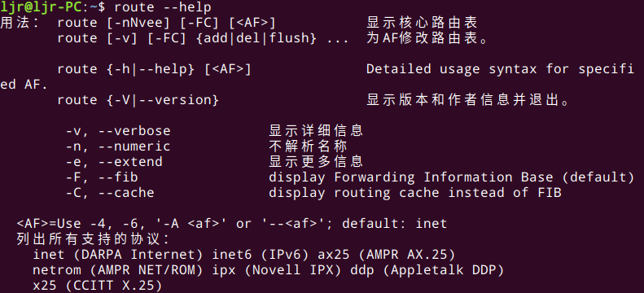
Task: Click the --numeric option text
Action: pos(134,146)
